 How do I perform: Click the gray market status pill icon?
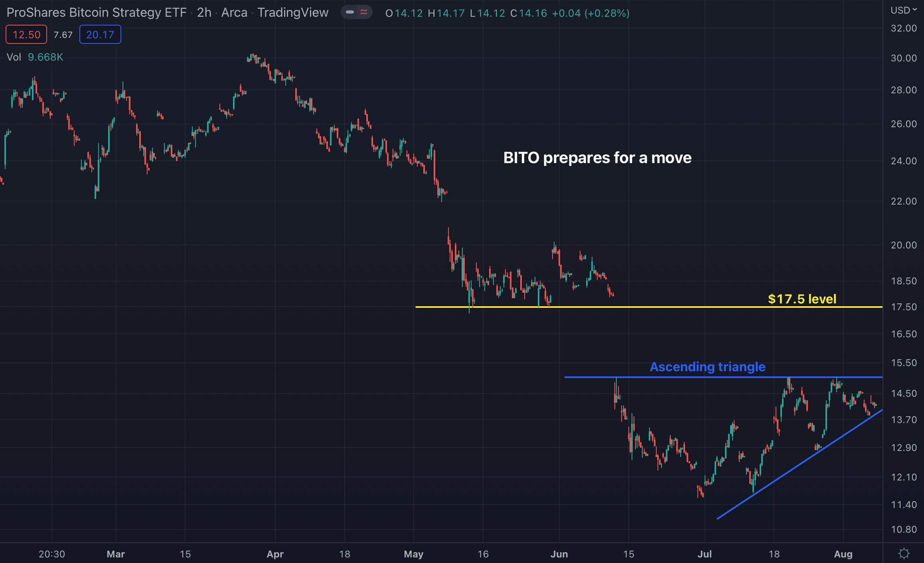(x=350, y=12)
